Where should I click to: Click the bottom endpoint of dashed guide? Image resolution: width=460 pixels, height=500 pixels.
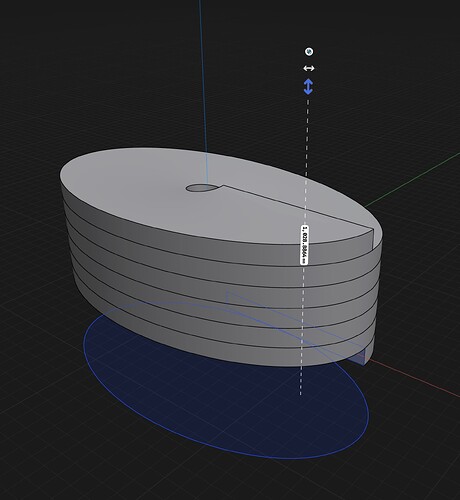point(301,394)
